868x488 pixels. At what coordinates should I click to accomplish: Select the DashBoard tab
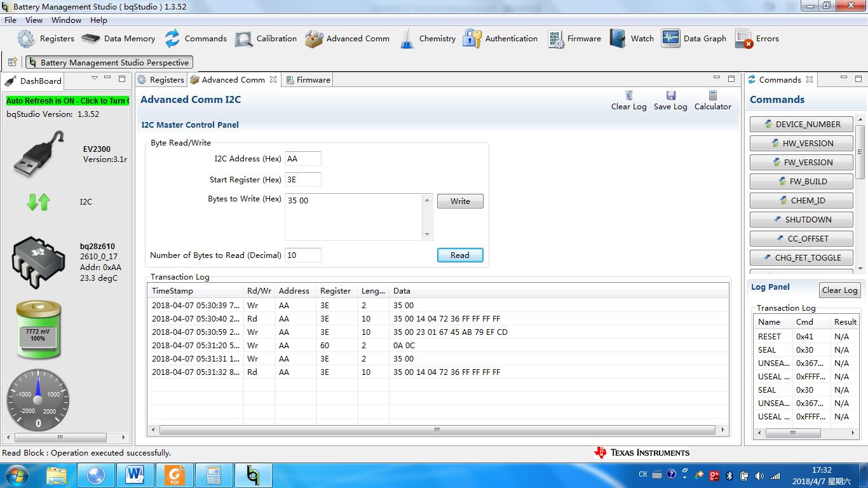34,81
